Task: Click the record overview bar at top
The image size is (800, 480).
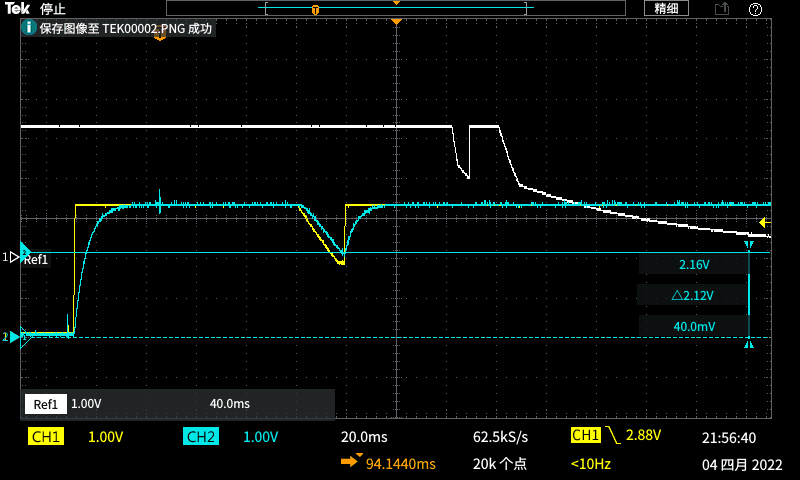Action: click(396, 8)
